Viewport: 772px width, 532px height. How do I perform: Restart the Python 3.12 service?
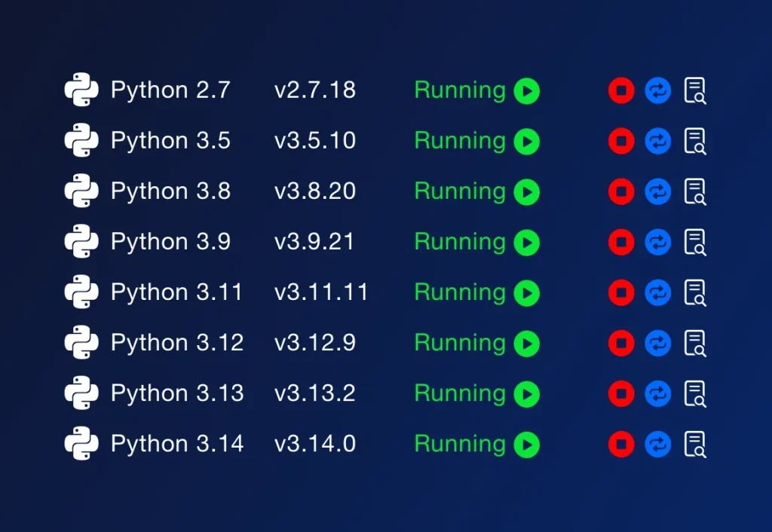click(x=657, y=343)
